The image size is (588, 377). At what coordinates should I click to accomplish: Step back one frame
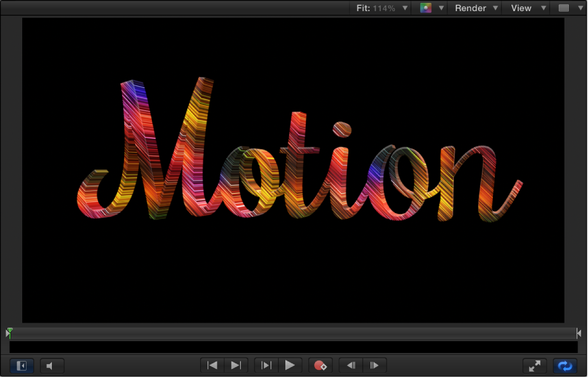[350, 365]
